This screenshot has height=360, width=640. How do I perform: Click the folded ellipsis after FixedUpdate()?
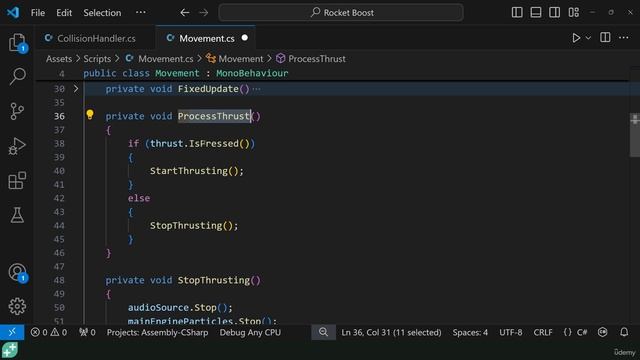[256, 89]
